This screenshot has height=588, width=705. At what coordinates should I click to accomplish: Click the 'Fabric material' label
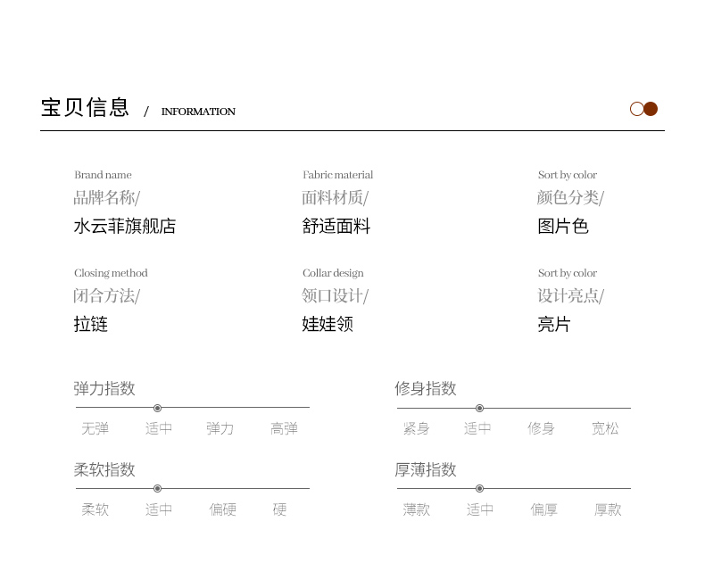click(337, 175)
